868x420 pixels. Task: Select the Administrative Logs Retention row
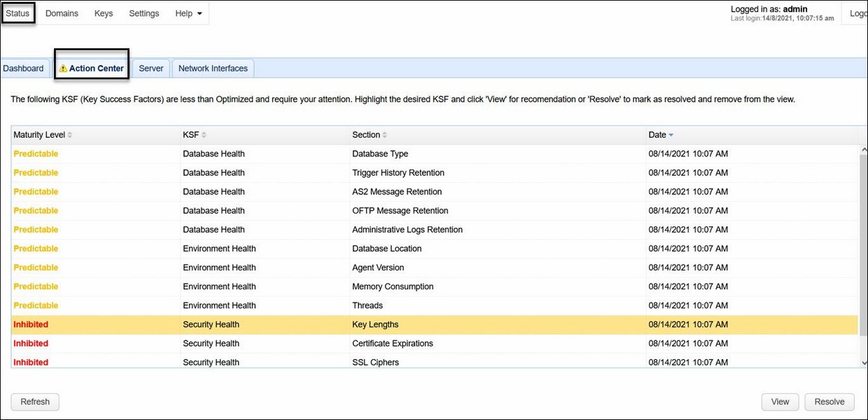435,230
